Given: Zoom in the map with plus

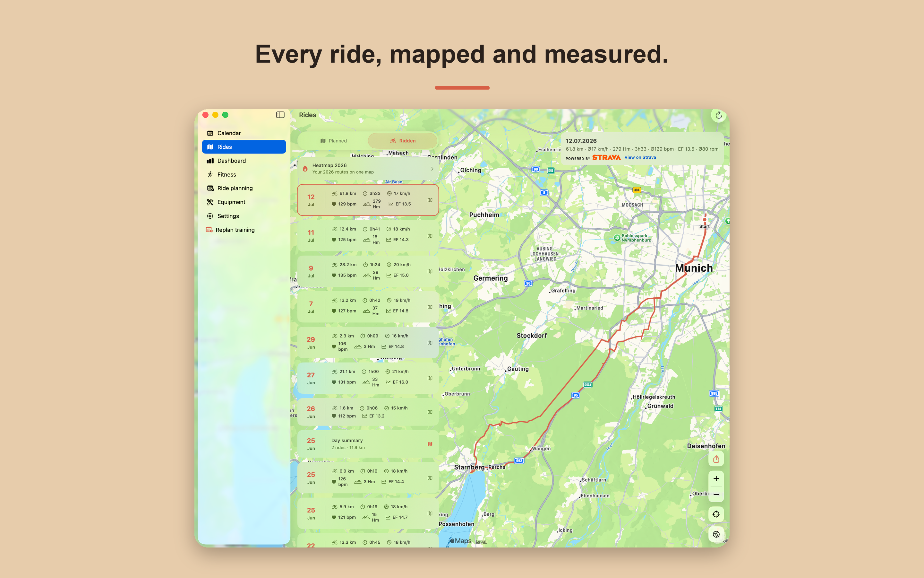Looking at the screenshot, I should 716,478.
